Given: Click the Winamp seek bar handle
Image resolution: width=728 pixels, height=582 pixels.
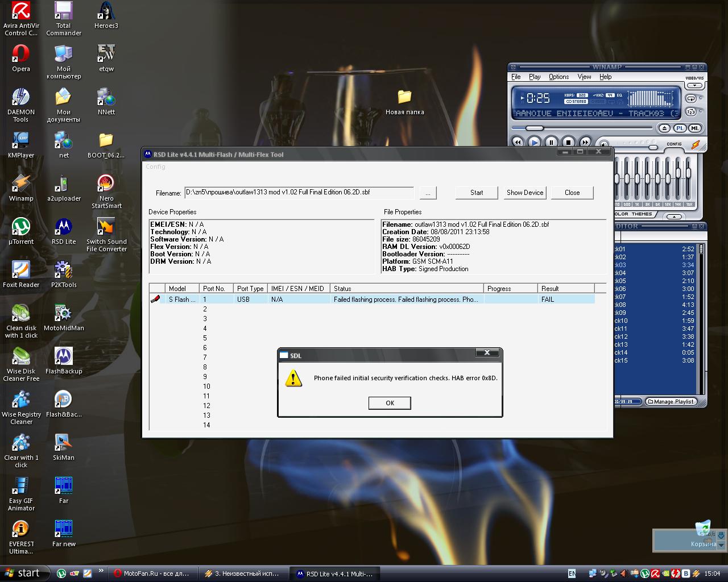Looking at the screenshot, I should click(534, 128).
